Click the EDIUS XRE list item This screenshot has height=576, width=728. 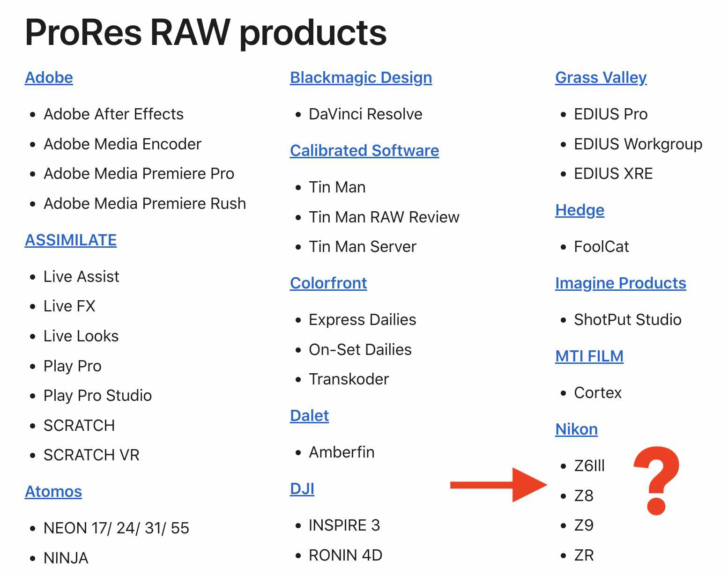[614, 174]
